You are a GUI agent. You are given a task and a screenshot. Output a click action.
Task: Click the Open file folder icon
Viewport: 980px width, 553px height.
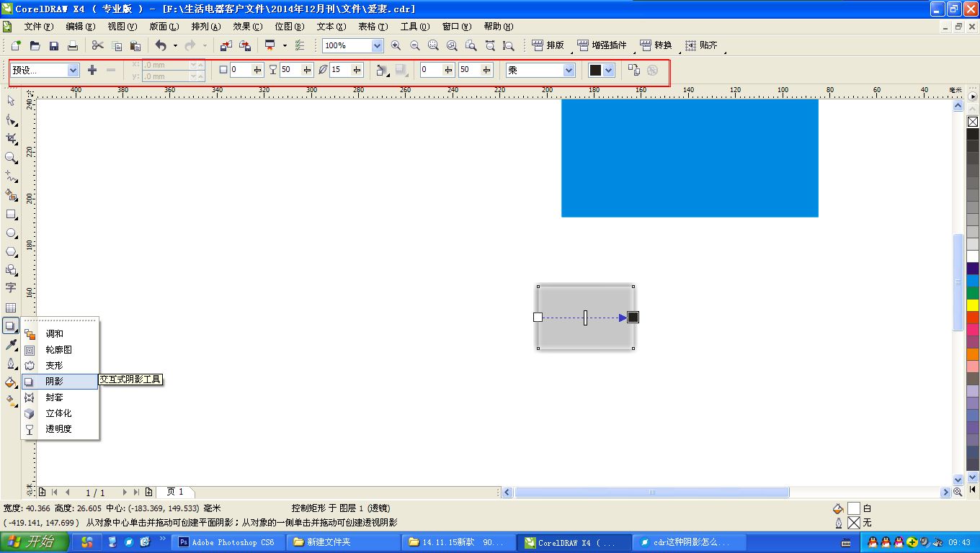coord(35,45)
